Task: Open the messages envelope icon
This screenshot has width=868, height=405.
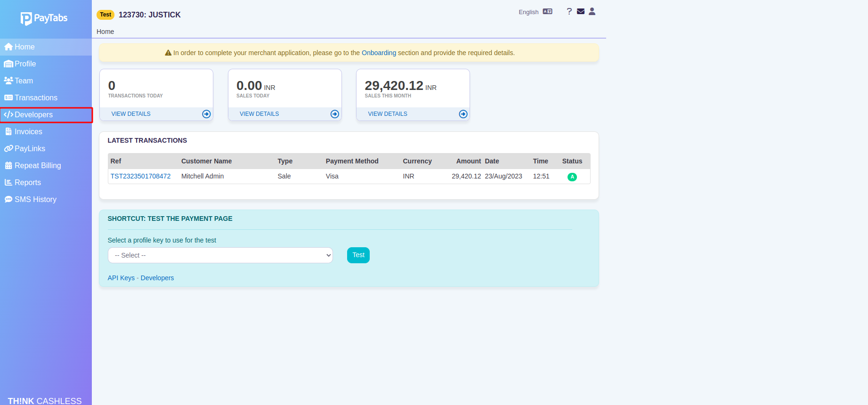Action: [x=581, y=11]
